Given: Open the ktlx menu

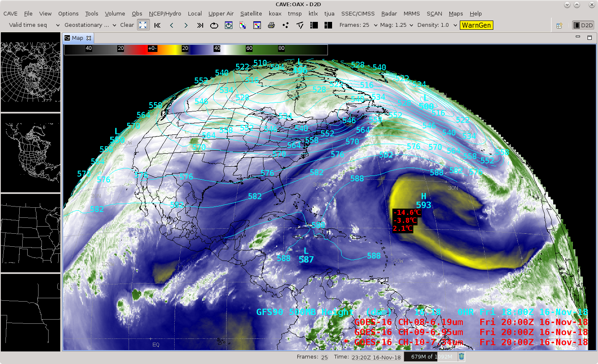Looking at the screenshot, I should pyautogui.click(x=313, y=13).
